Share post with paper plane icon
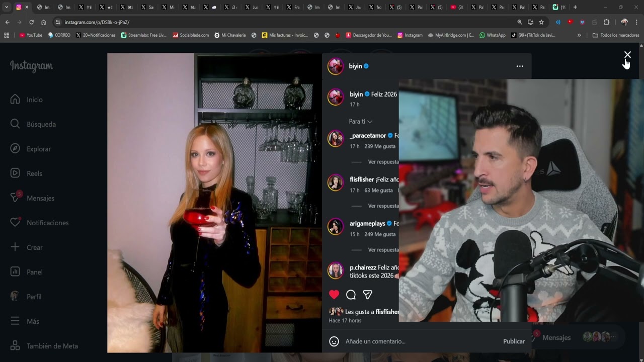The image size is (644, 362). (x=368, y=295)
